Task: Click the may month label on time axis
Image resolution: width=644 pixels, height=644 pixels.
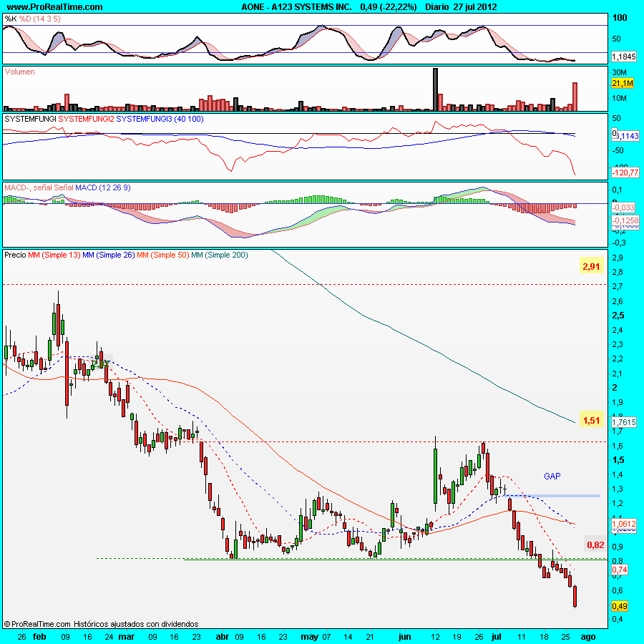Action: point(310,637)
